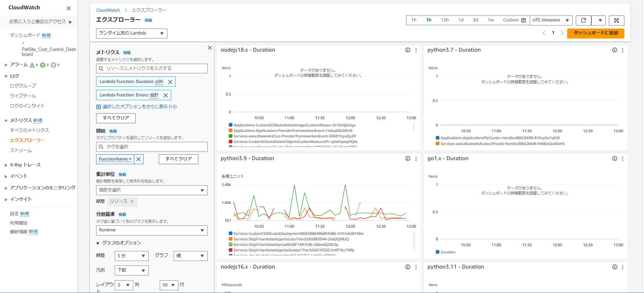Viewport: 644px width, 293px height.
Task: Open the Runtime split-by dropdown
Action: 152,230
